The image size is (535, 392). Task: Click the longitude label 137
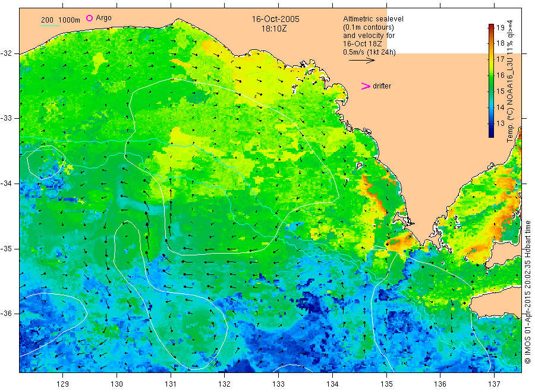tap(494, 384)
